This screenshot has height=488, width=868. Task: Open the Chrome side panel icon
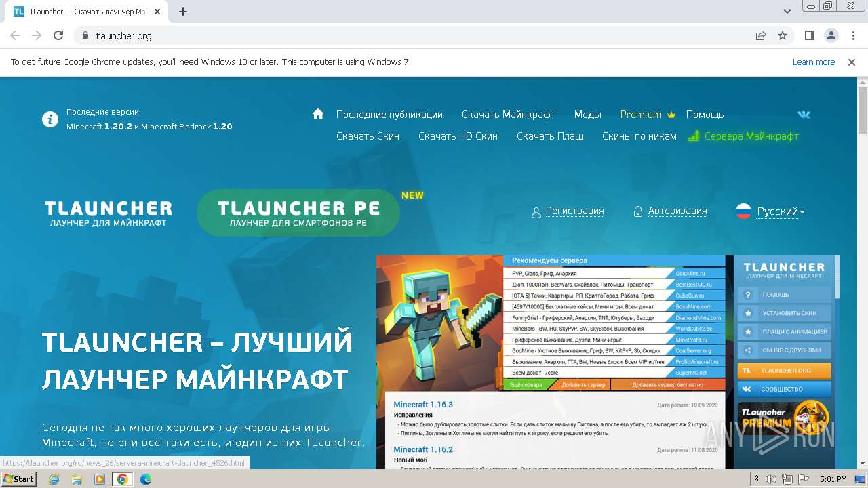click(x=810, y=35)
